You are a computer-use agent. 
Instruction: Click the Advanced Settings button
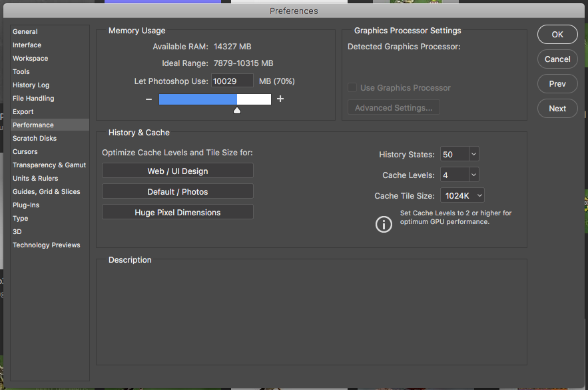point(394,108)
